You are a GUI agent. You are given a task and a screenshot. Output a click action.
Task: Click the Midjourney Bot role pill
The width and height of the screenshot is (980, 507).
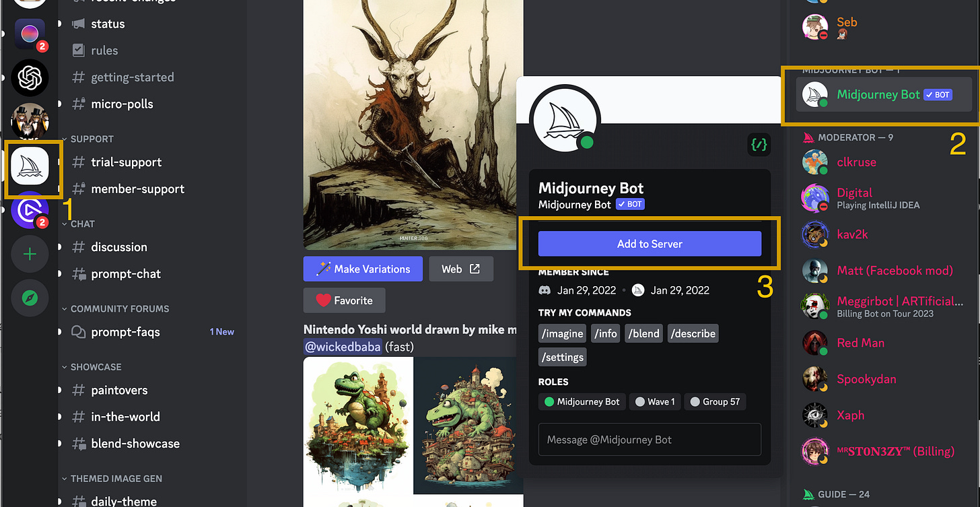[582, 402]
